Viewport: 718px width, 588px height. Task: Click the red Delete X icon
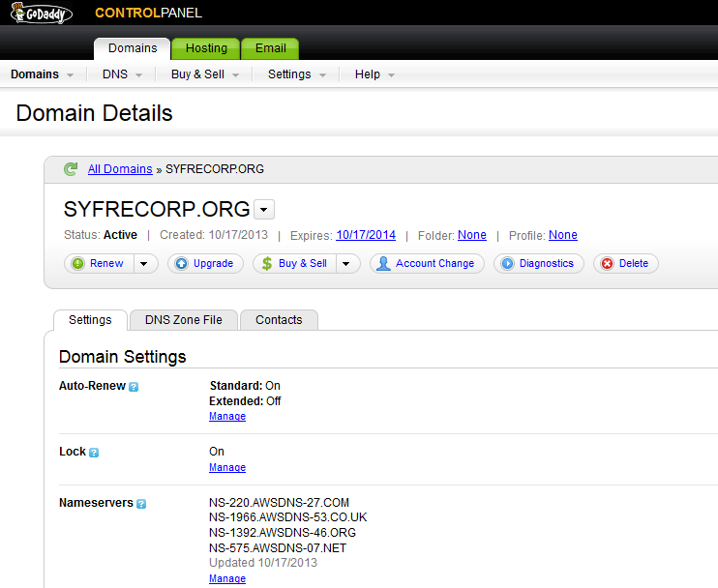click(x=607, y=264)
